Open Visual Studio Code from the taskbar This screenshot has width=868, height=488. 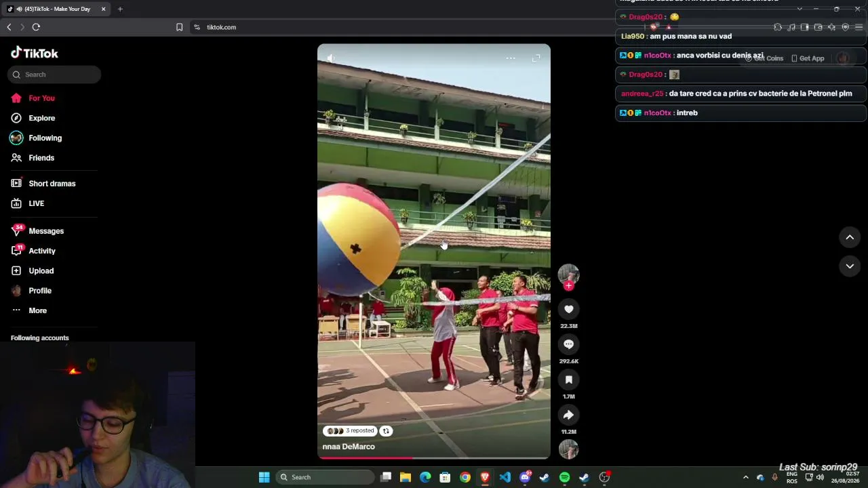pyautogui.click(x=505, y=477)
